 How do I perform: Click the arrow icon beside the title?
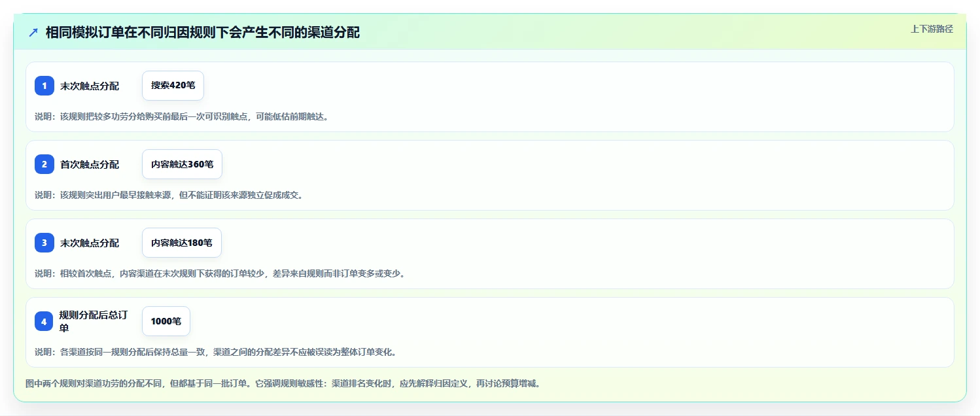33,32
